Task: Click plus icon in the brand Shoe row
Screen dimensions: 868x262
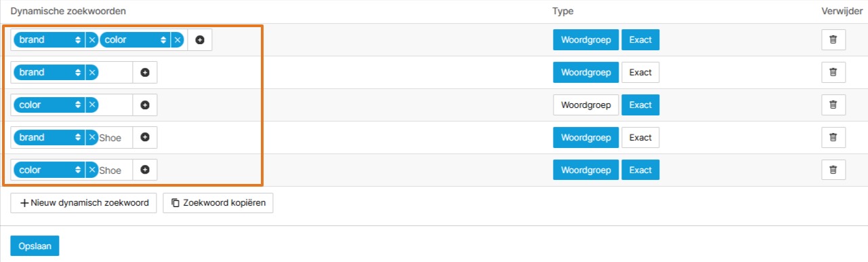Action: [x=144, y=138]
